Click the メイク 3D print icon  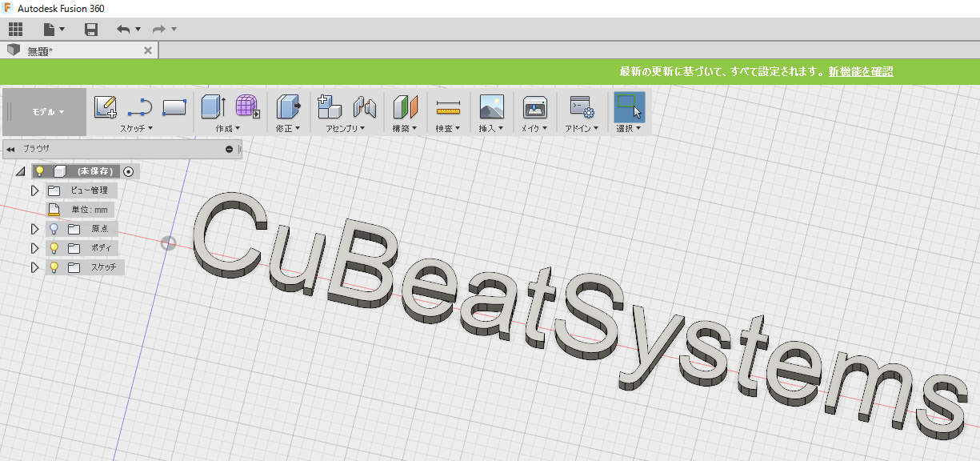[x=533, y=108]
